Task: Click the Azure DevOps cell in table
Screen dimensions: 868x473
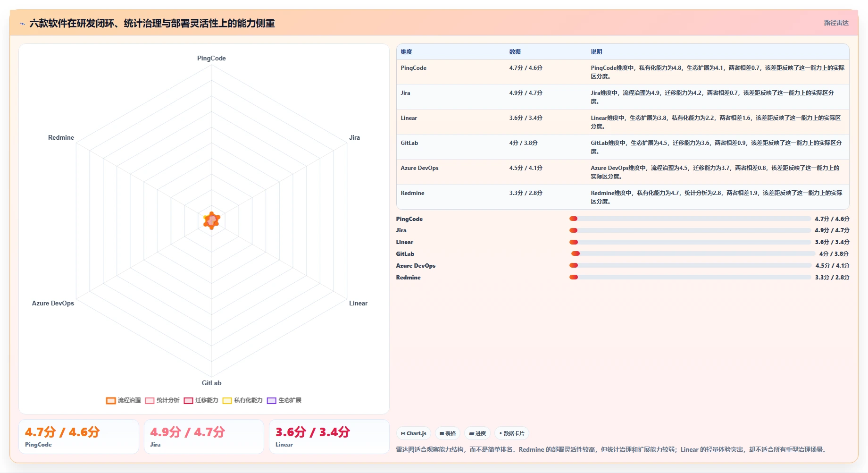Action: [x=419, y=168]
